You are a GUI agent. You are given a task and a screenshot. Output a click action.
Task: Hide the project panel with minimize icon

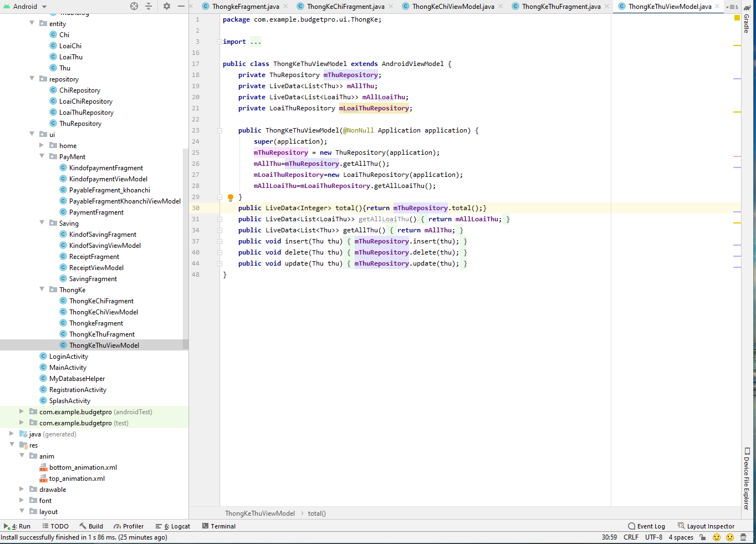[x=181, y=6]
